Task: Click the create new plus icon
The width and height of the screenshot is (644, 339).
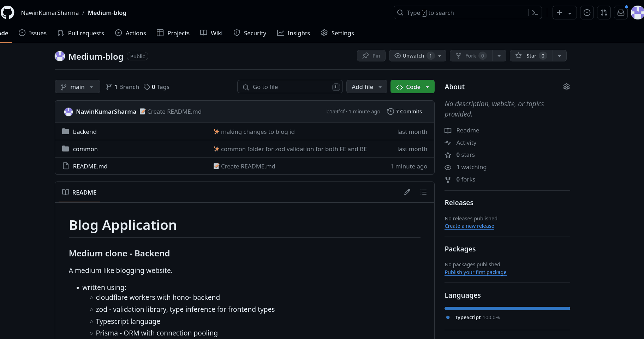Action: click(559, 13)
